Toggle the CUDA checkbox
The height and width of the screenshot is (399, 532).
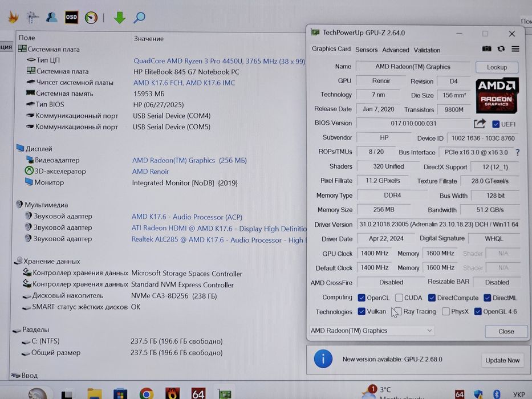click(x=399, y=298)
